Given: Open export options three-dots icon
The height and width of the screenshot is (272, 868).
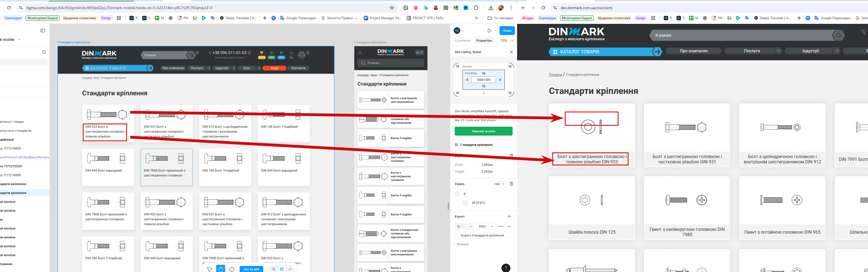Looking at the screenshot, I should coord(501,227).
